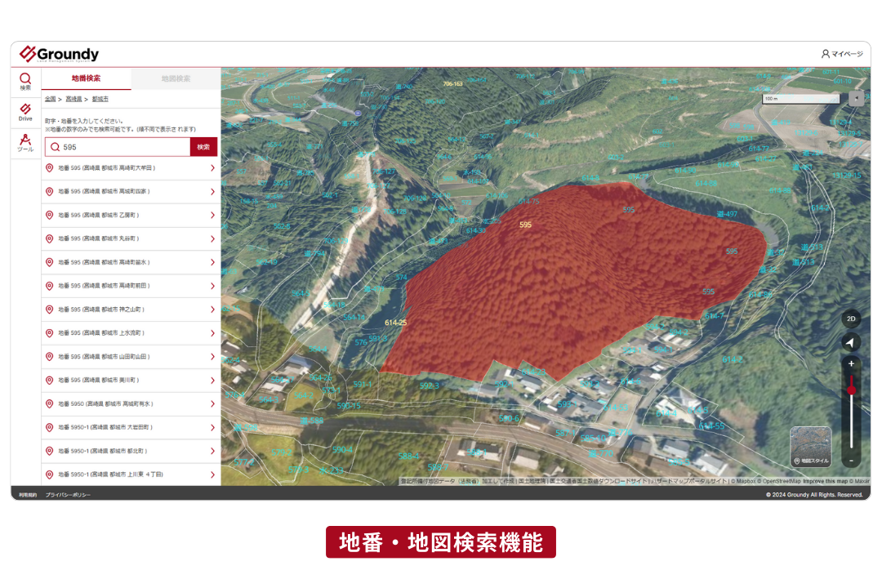
Task: Open the Drive sidebar icon
Action: tap(25, 112)
